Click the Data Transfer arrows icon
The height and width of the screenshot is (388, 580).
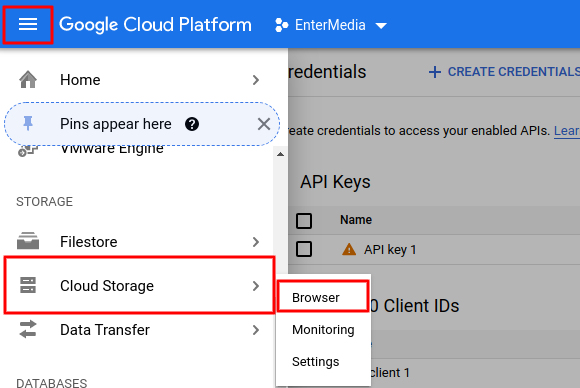point(28,329)
